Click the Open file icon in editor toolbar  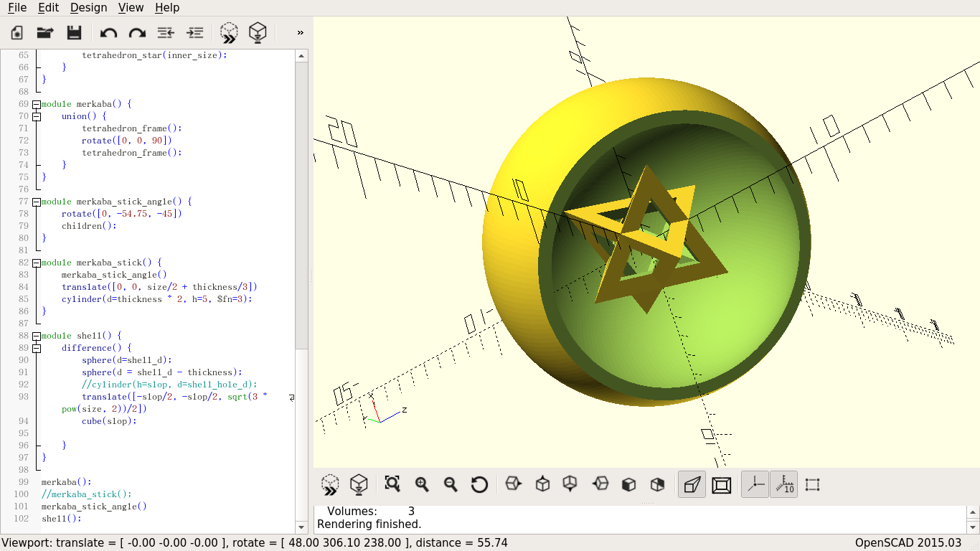[x=45, y=32]
